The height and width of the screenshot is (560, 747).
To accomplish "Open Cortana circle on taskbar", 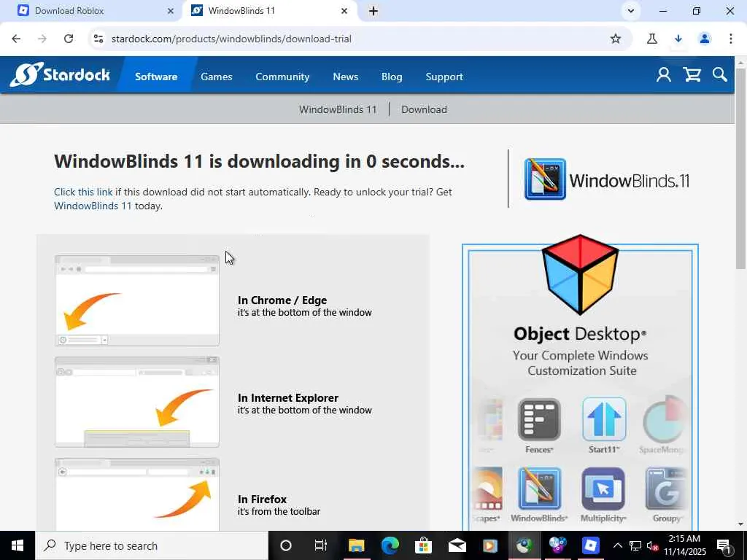I will (286, 545).
